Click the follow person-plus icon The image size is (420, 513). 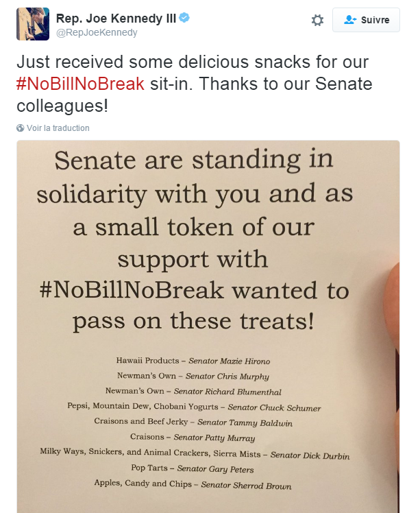point(351,21)
